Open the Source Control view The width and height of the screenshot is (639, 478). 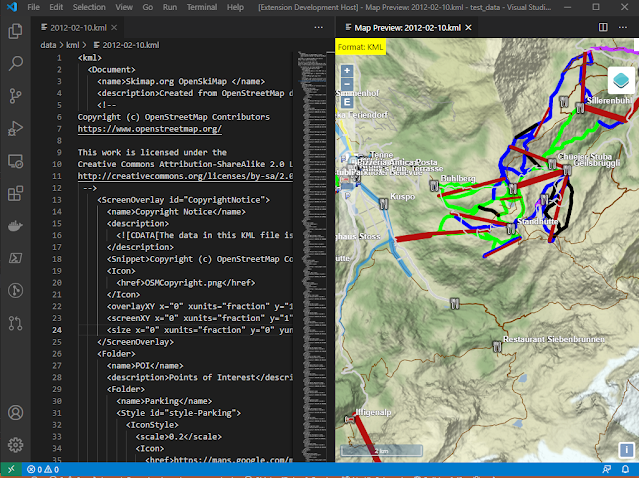coord(15,96)
